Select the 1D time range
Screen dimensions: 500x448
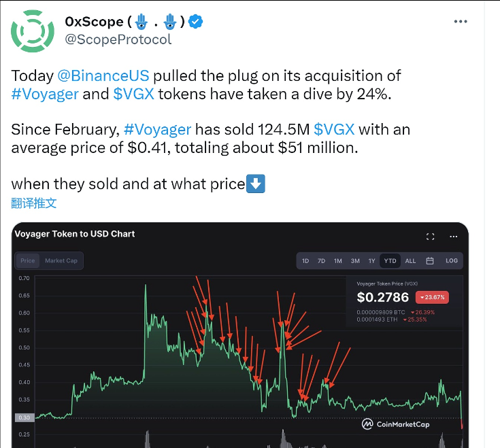coord(305,261)
